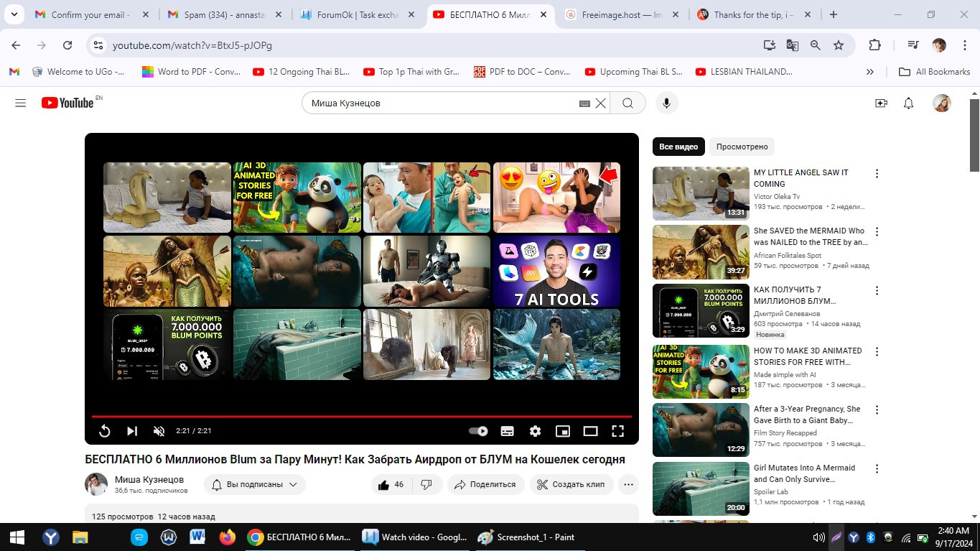
Task: Dislike this video
Action: (426, 484)
